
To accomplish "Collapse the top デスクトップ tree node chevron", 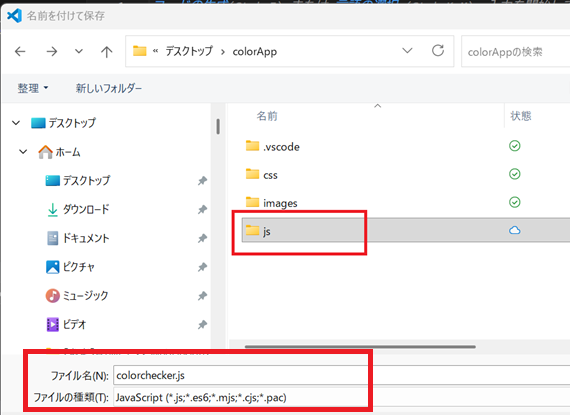I will [16, 123].
